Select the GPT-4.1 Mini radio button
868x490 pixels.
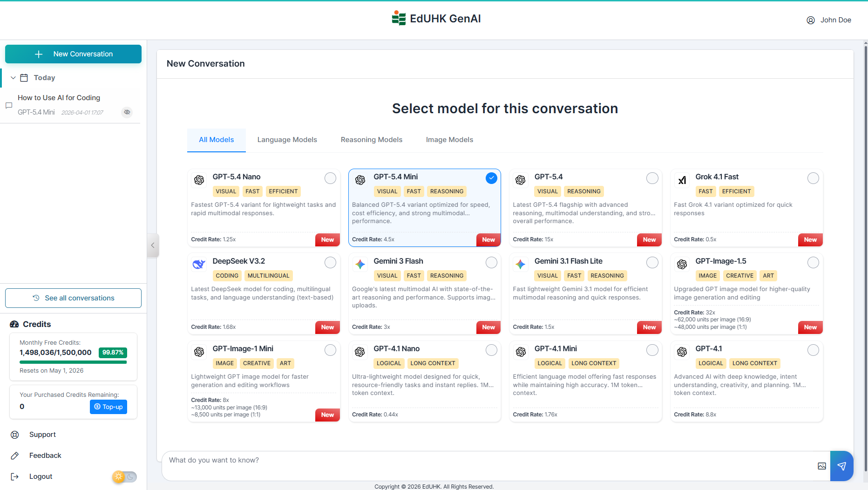(x=652, y=350)
